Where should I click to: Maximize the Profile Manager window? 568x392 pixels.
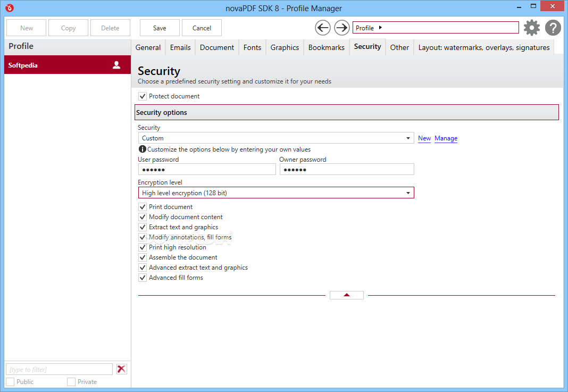533,6
